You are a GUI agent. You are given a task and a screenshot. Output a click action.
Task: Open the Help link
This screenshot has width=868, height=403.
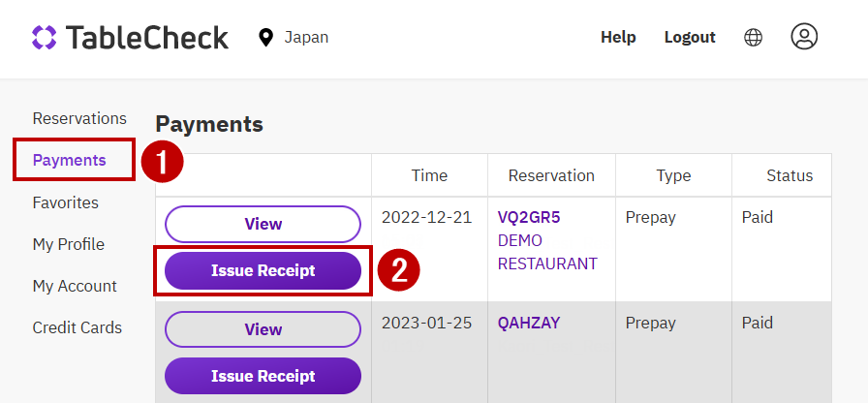tap(618, 38)
